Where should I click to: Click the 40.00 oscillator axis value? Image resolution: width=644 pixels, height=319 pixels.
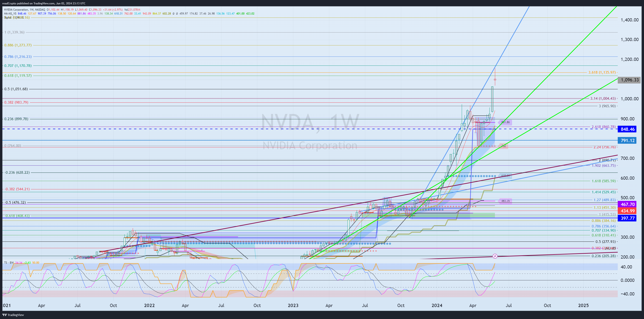pyautogui.click(x=626, y=267)
